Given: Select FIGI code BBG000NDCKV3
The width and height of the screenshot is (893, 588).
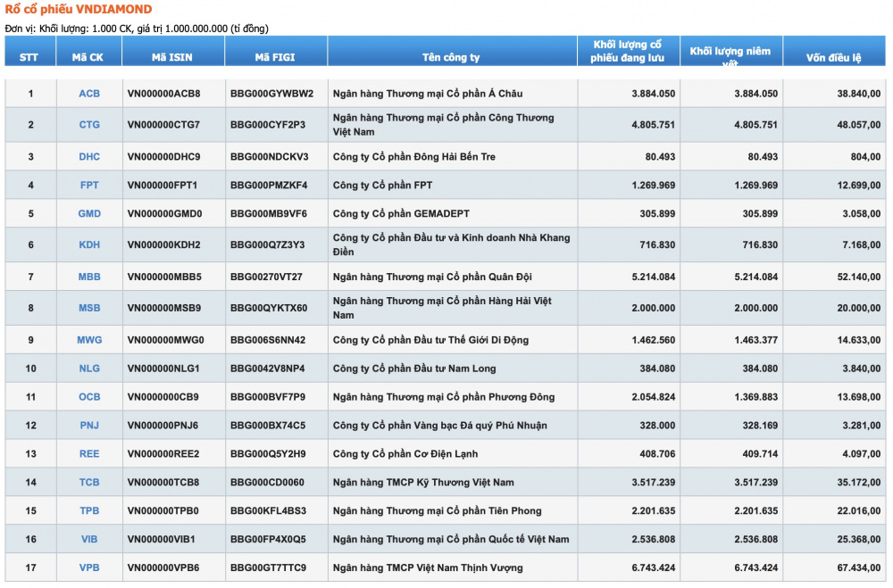Looking at the screenshot, I should pyautogui.click(x=270, y=156).
